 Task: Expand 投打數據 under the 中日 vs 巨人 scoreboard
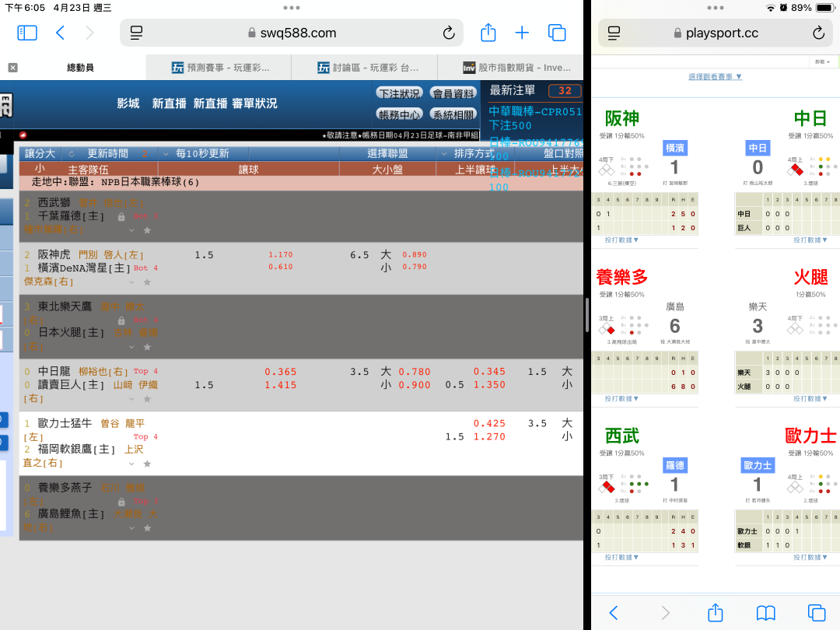coord(810,240)
